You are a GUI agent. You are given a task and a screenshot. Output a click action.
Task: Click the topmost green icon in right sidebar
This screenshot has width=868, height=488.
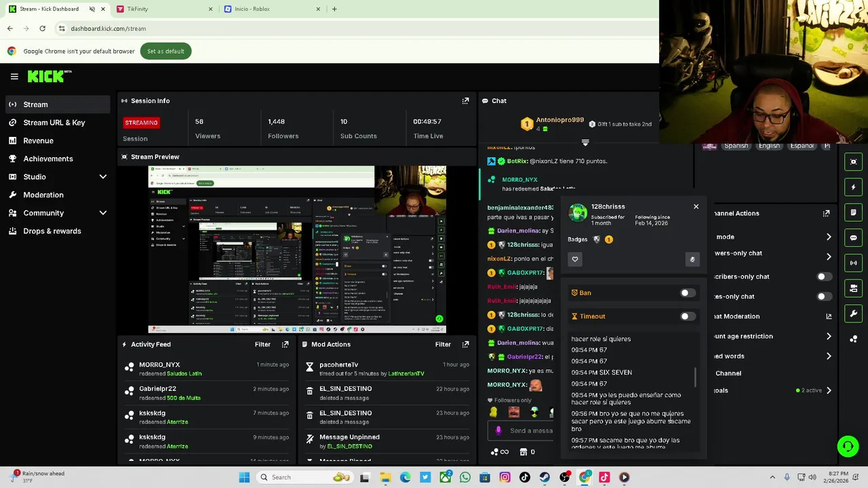[854, 161]
